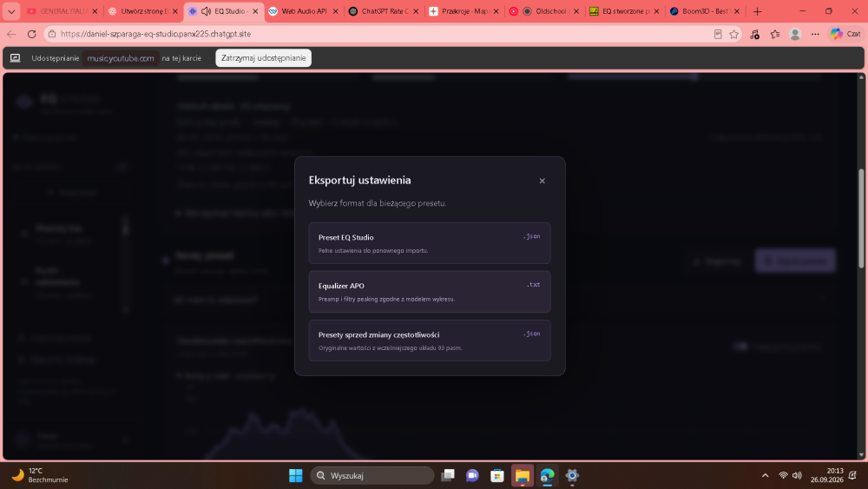Switch to GENERAŁ ITALIA browser tab
Viewport: 868px width, 489px height.
click(62, 11)
